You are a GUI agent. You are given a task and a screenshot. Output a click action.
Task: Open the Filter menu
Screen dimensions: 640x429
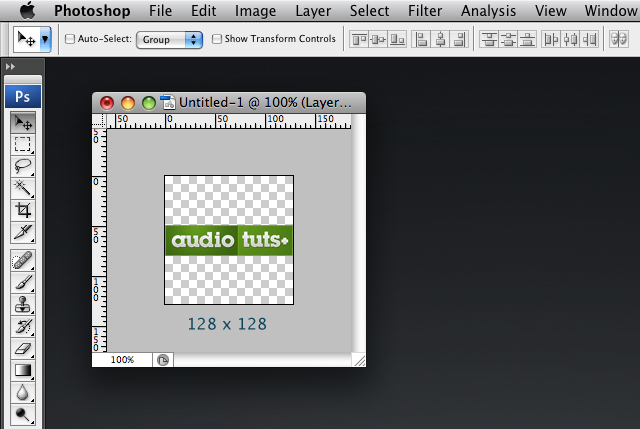tap(425, 11)
